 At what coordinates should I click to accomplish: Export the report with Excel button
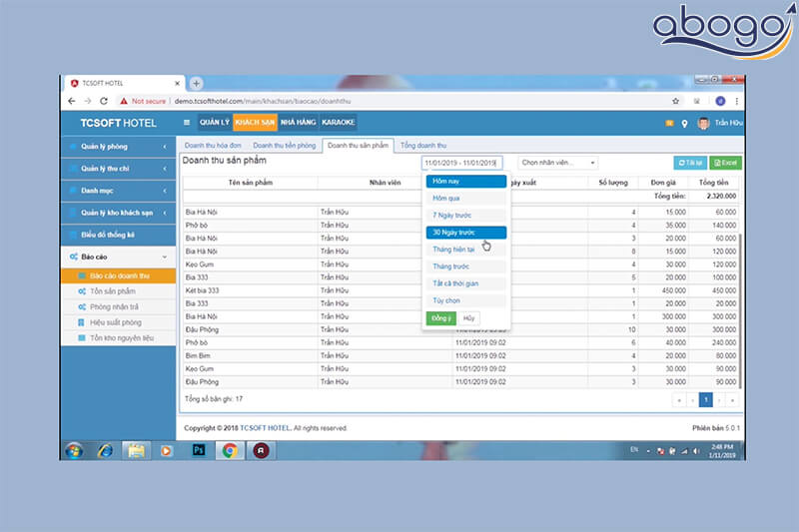[727, 163]
